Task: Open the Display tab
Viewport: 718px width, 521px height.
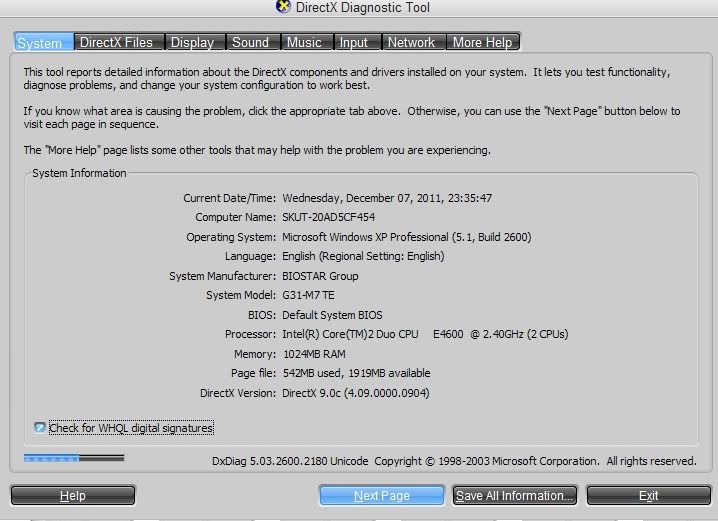Action: point(195,42)
